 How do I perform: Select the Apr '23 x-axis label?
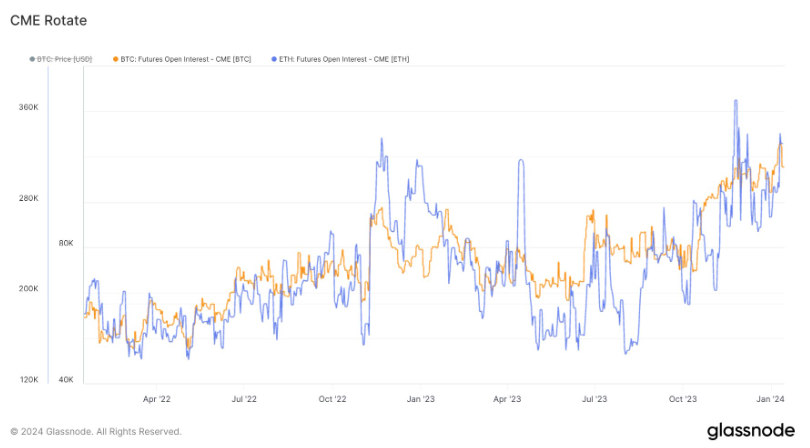(x=507, y=399)
